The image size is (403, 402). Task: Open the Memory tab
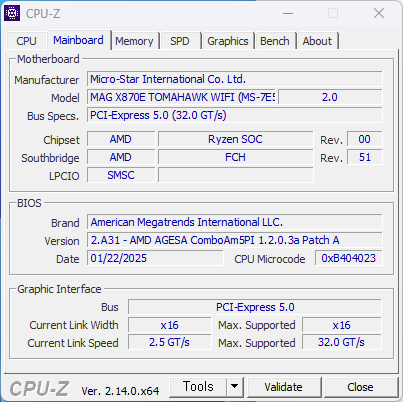pyautogui.click(x=134, y=41)
